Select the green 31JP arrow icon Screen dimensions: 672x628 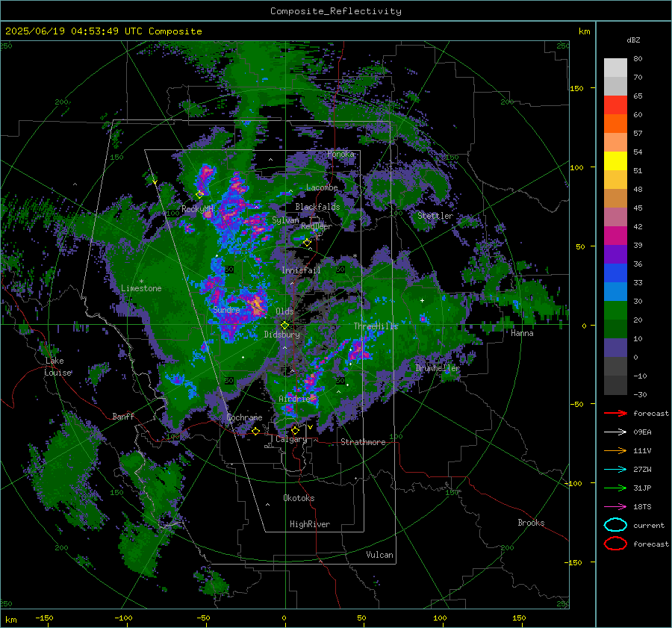pyautogui.click(x=615, y=488)
